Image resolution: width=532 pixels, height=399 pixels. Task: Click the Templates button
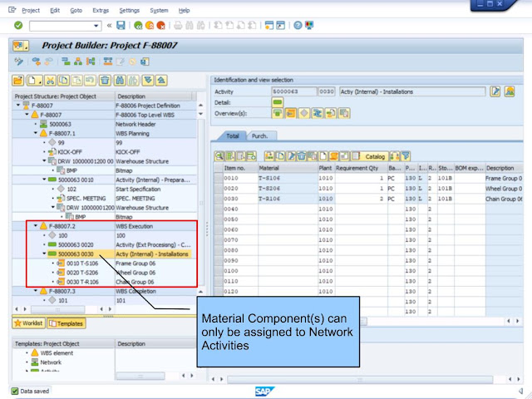pos(66,323)
